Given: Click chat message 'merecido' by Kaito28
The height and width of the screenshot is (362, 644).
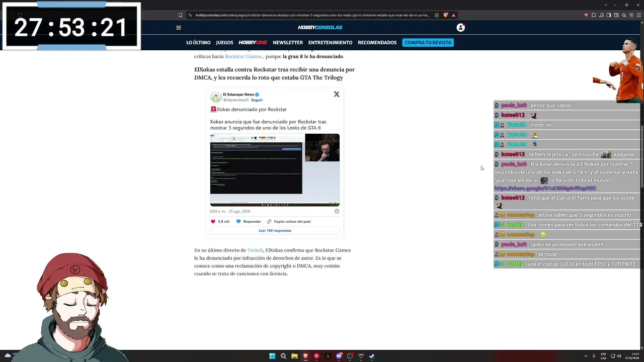Looking at the screenshot, I should [541, 125].
